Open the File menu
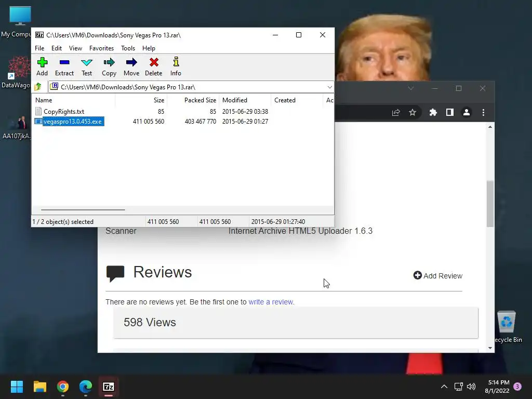Screen dimensions: 532x399 (x=39, y=48)
